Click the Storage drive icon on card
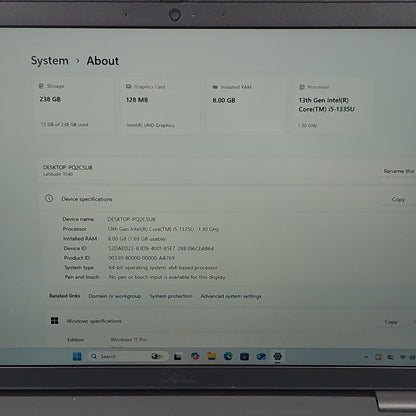416x416 pixels. (x=41, y=86)
